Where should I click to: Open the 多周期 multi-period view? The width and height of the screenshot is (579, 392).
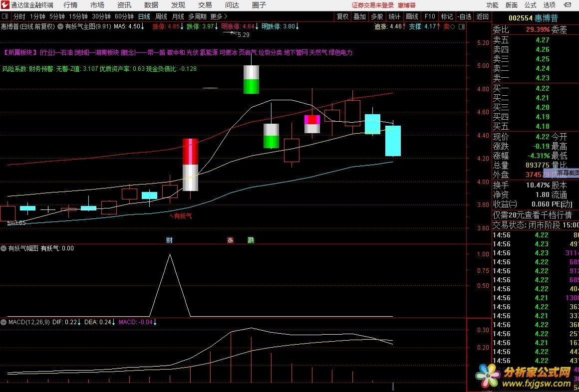click(197, 16)
